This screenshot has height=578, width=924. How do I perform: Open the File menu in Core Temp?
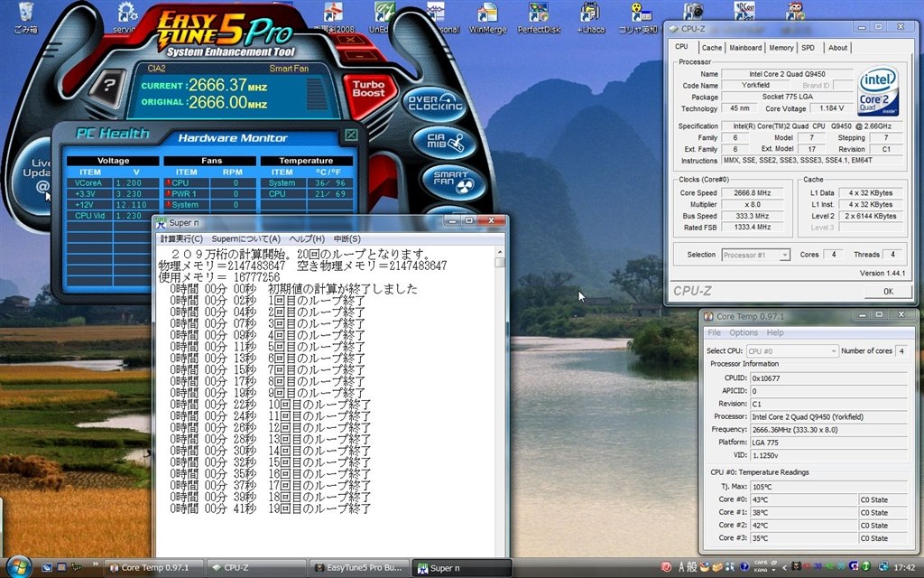[x=714, y=332]
